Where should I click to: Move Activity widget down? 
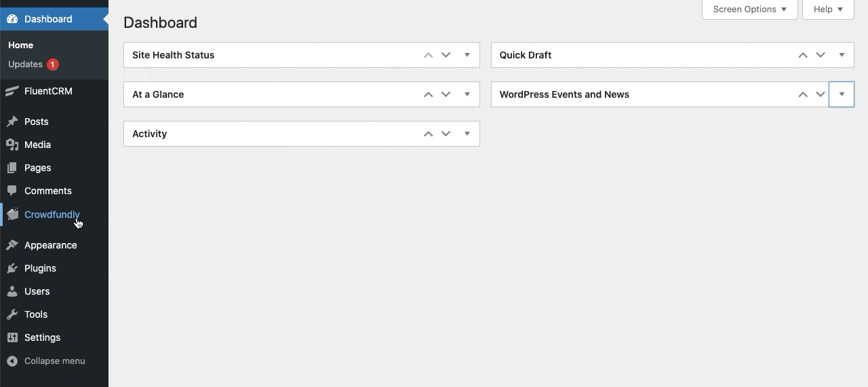[x=446, y=134]
